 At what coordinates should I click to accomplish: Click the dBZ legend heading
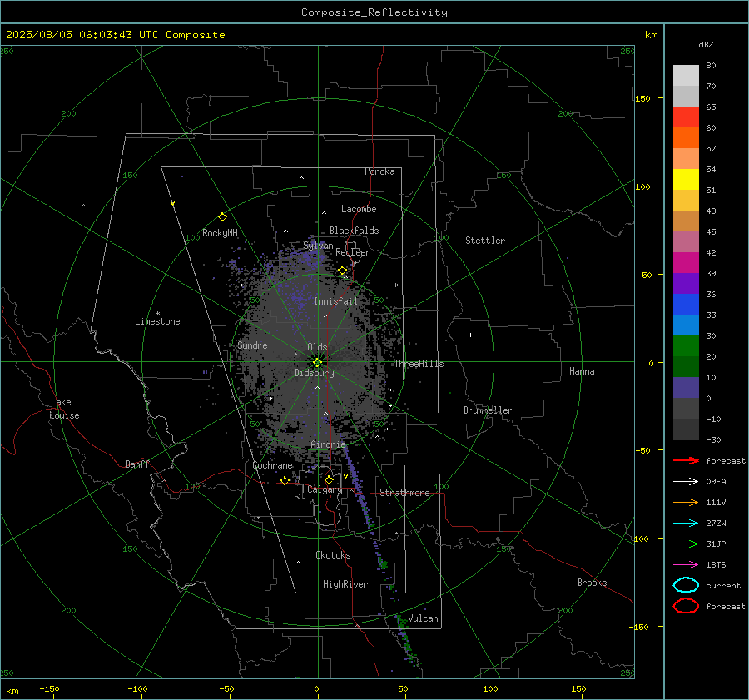click(x=706, y=44)
